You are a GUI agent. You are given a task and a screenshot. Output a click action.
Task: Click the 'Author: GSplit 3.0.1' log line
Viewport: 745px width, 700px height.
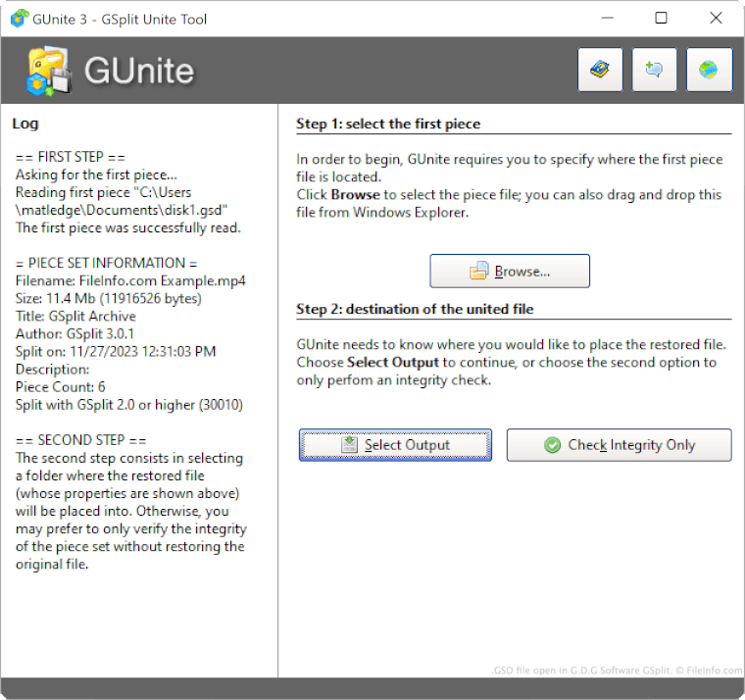tap(74, 333)
